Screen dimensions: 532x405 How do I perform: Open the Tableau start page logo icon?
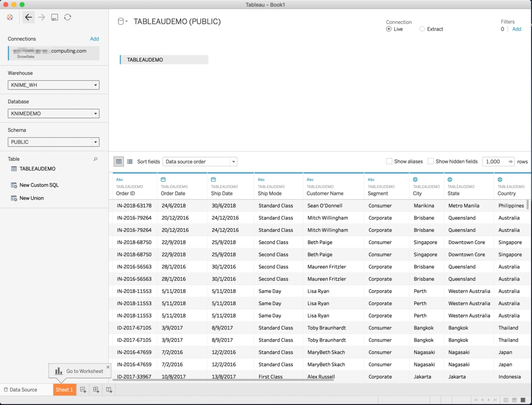[x=10, y=17]
